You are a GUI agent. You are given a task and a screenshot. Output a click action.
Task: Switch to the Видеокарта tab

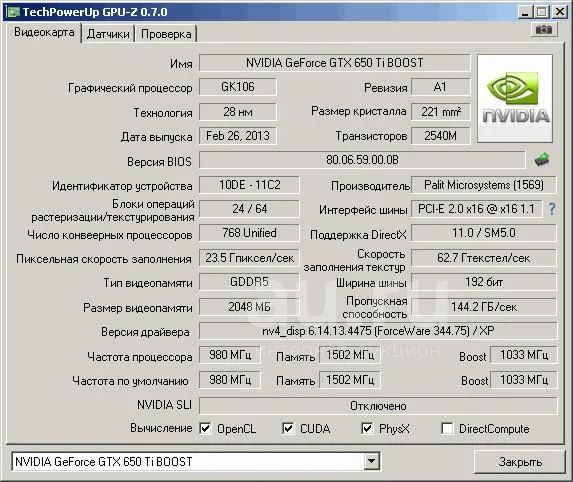pos(44,32)
